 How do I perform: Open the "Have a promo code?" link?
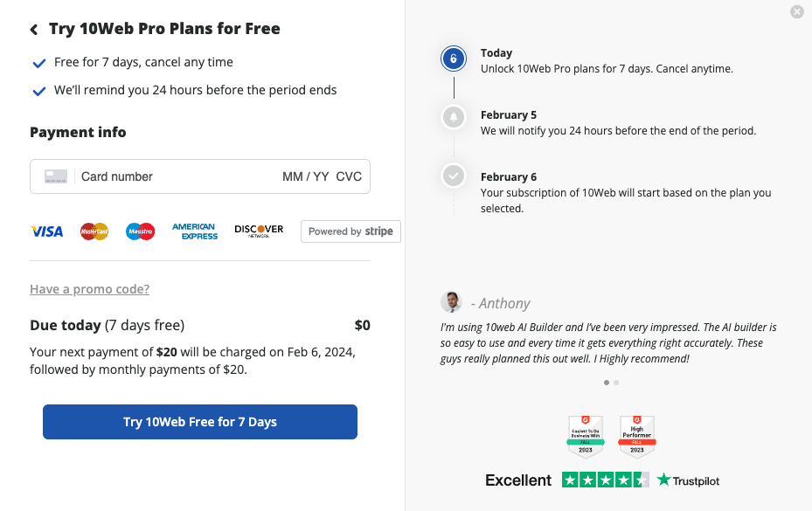(89, 289)
